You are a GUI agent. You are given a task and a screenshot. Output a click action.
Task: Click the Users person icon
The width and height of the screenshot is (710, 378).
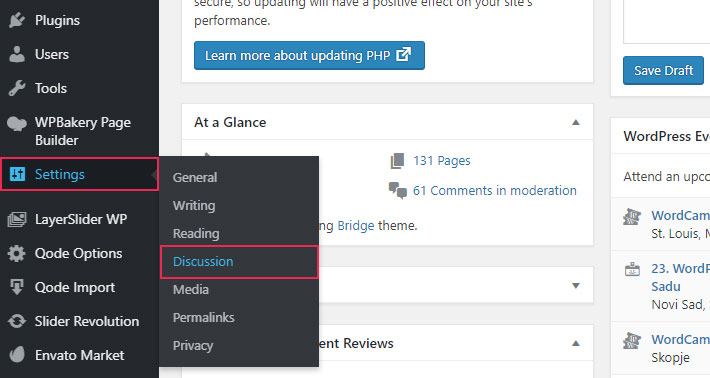point(17,54)
